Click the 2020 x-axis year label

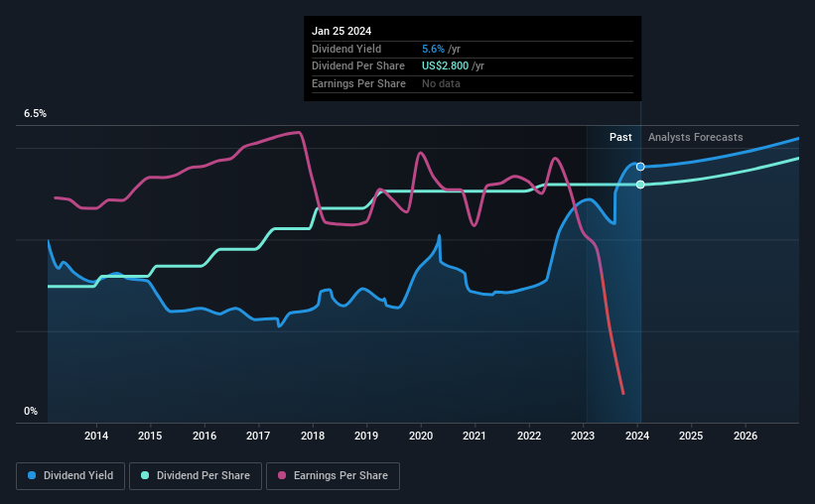coord(421,436)
